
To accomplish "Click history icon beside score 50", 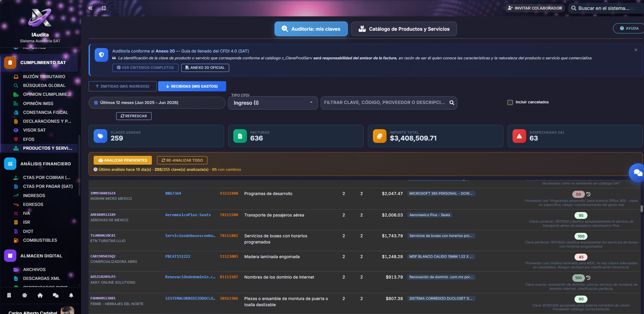I will pyautogui.click(x=588, y=194).
